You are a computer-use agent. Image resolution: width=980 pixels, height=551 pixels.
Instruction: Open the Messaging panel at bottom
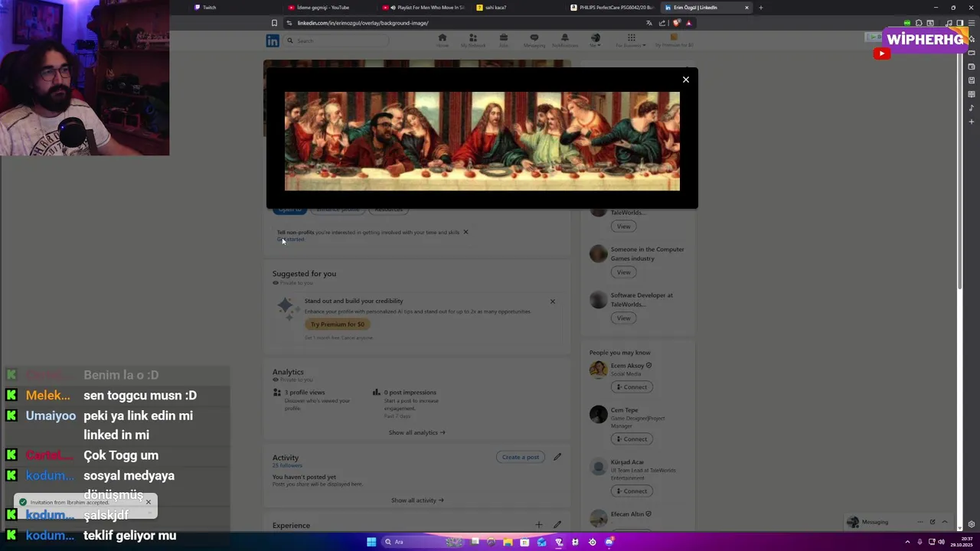[x=875, y=522]
